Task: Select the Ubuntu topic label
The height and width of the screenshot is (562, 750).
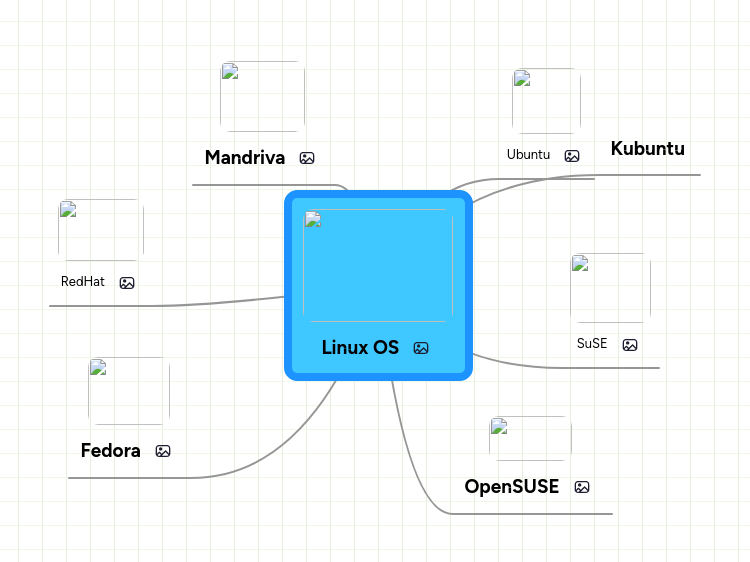Action: pyautogui.click(x=529, y=154)
